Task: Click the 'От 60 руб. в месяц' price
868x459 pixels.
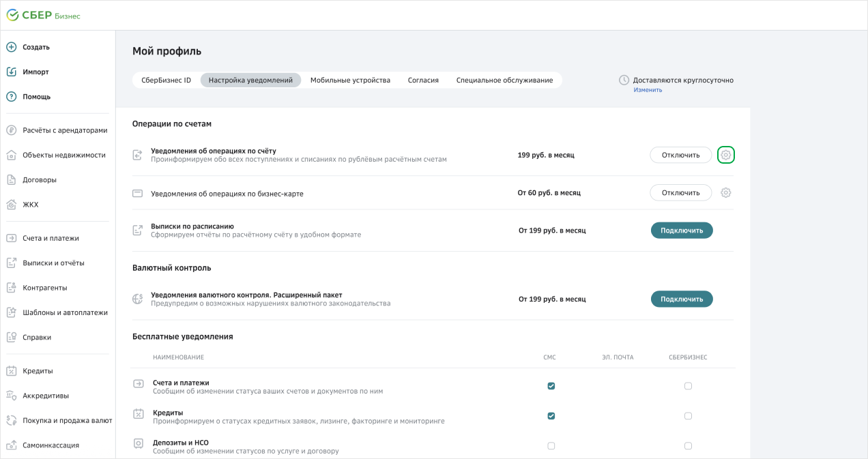Action: point(549,193)
